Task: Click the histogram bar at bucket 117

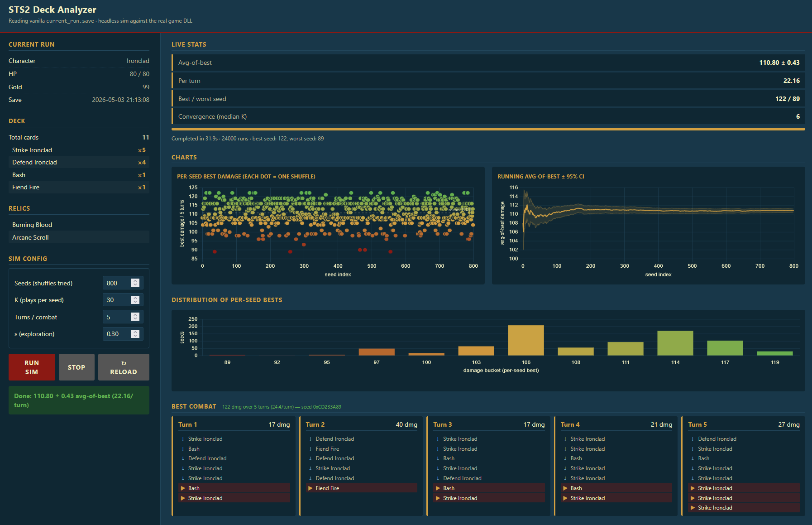Action: pyautogui.click(x=725, y=348)
